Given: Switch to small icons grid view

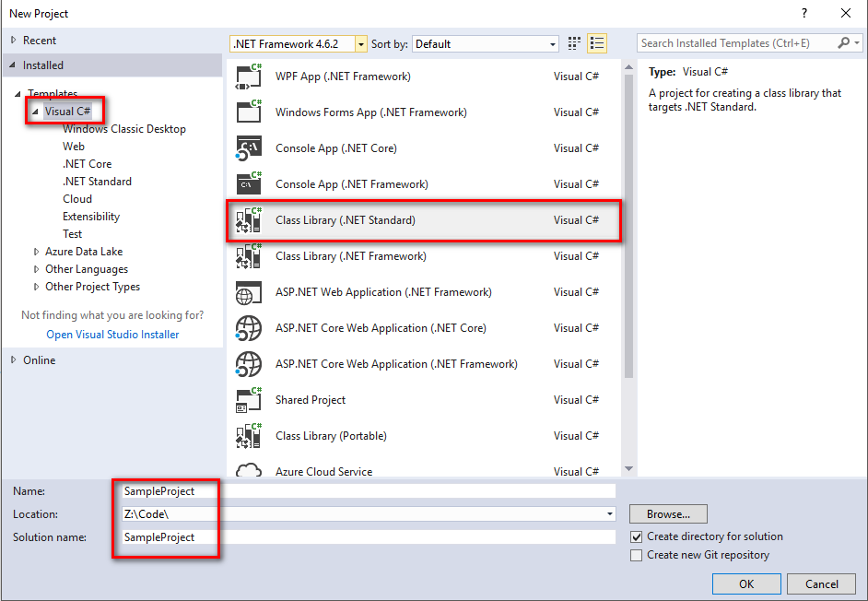Looking at the screenshot, I should (x=574, y=43).
